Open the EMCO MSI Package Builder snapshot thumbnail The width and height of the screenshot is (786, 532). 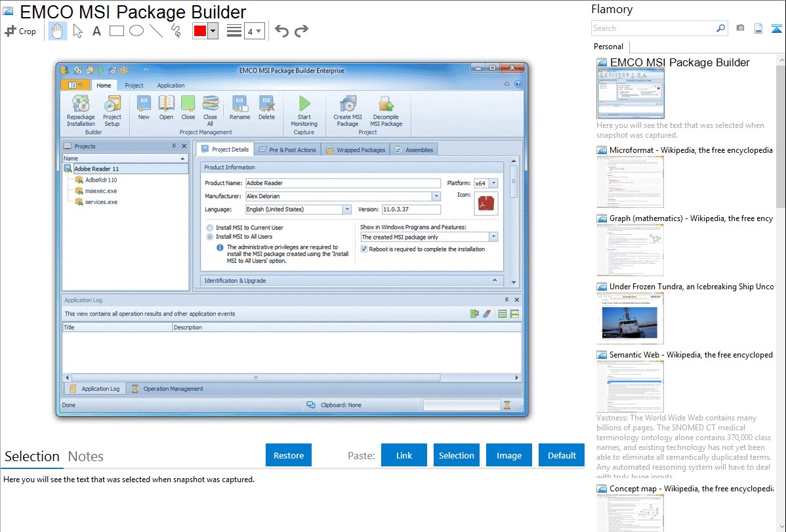pyautogui.click(x=631, y=94)
